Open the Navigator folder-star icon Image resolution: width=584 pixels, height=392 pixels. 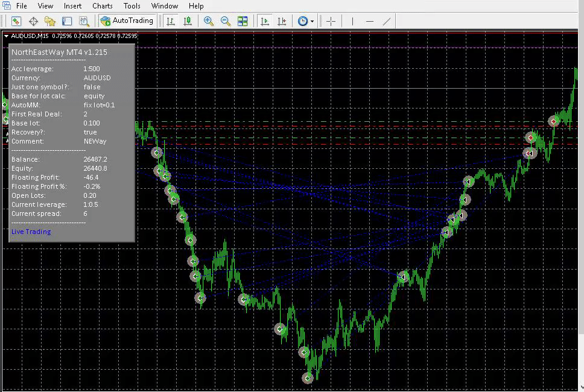[x=50, y=21]
